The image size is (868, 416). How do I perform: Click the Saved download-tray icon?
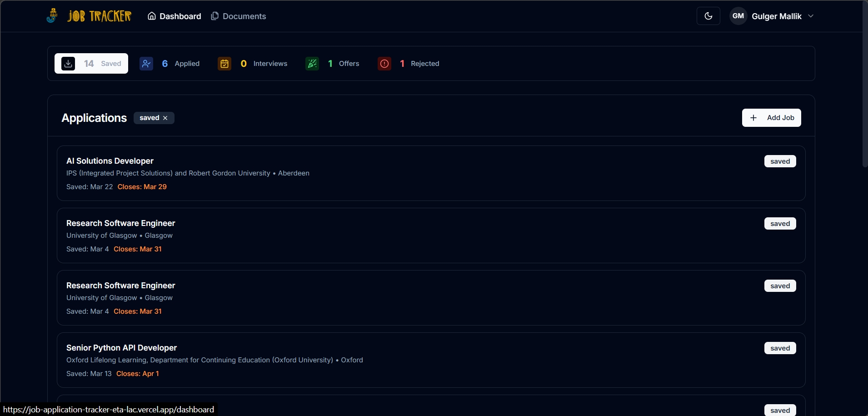(x=68, y=64)
